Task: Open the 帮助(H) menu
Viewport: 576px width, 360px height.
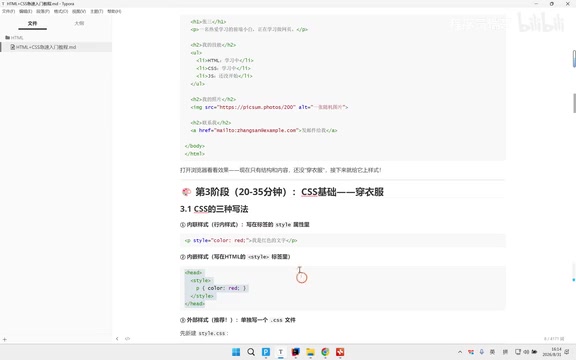Action: click(x=114, y=11)
